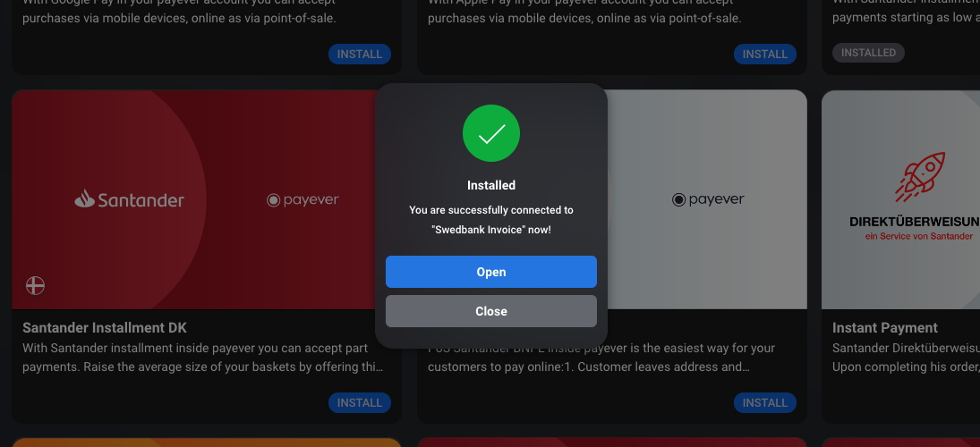Image resolution: width=980 pixels, height=447 pixels.
Task: Install the POS Santander BNPL integration
Action: click(x=765, y=402)
